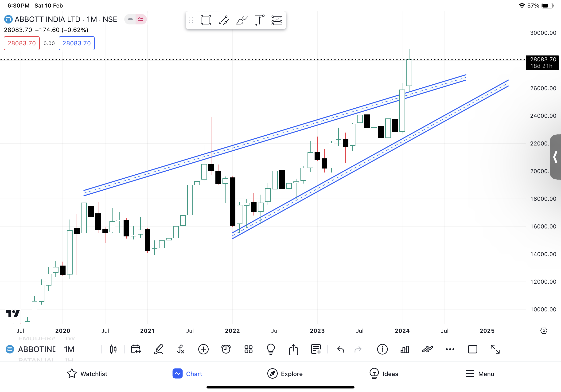
Task: Grab the drawing toolbar drag handle
Action: (x=191, y=20)
